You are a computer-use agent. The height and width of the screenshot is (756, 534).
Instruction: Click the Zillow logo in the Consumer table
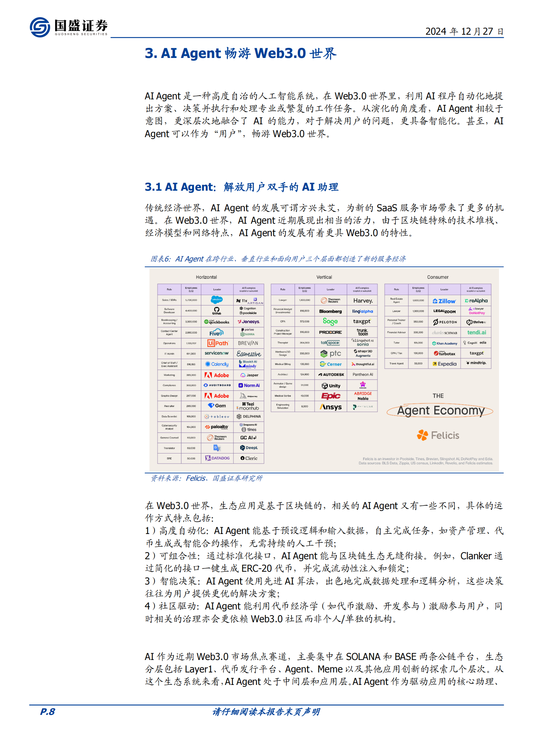click(444, 301)
